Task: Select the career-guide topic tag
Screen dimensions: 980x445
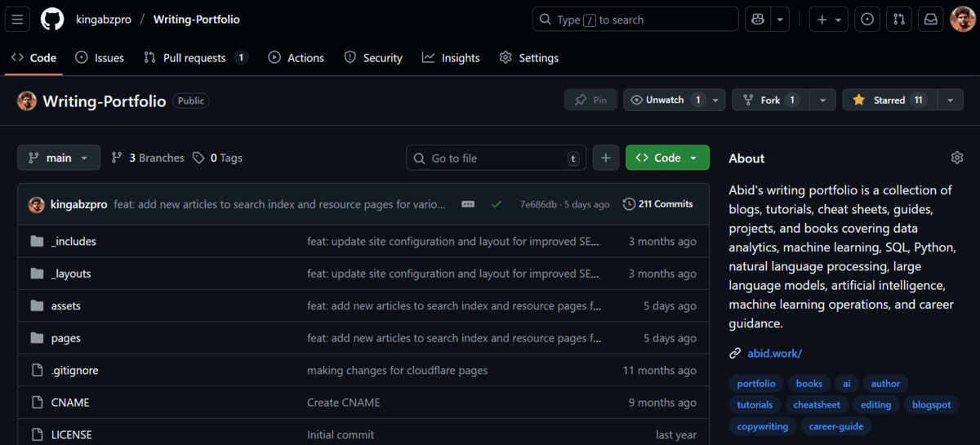Action: pyautogui.click(x=835, y=426)
